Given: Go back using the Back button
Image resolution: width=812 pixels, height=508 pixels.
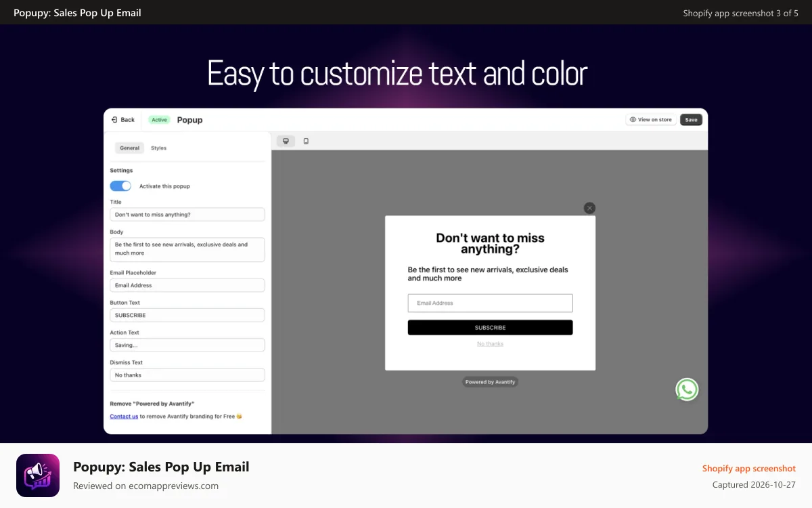Looking at the screenshot, I should pyautogui.click(x=123, y=120).
